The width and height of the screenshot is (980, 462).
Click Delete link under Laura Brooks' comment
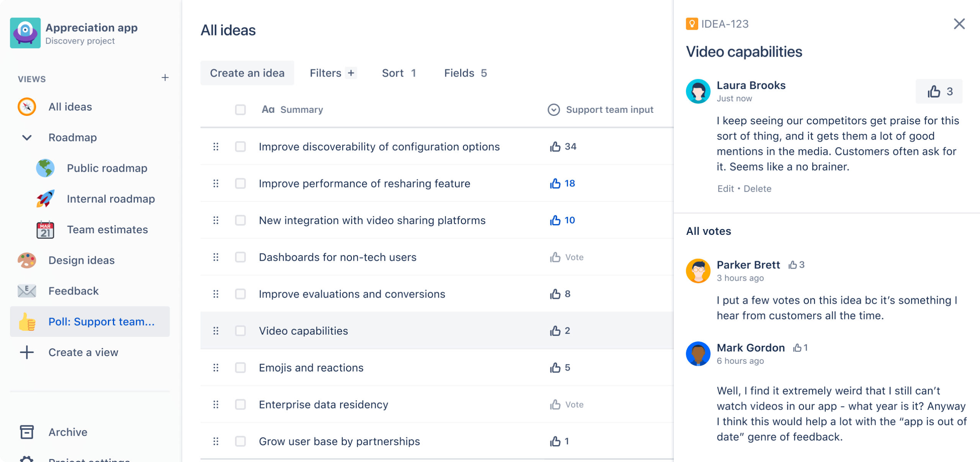click(x=757, y=189)
